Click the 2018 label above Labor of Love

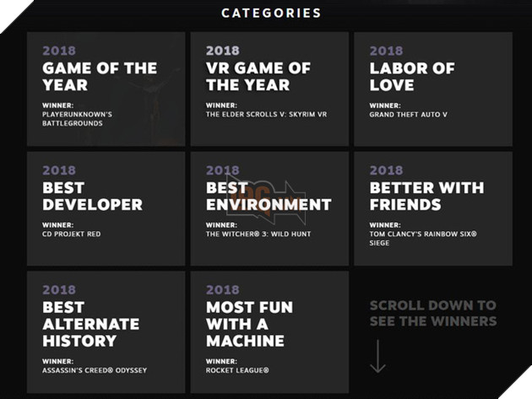coord(386,51)
